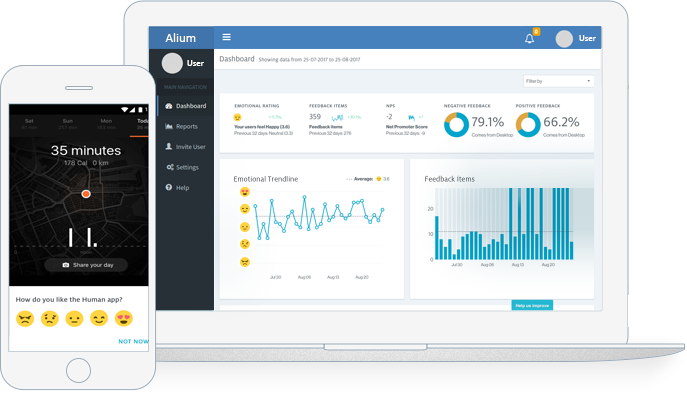687x404 pixels.
Task: Click the '35 minutes' text on phone
Action: pos(86,151)
